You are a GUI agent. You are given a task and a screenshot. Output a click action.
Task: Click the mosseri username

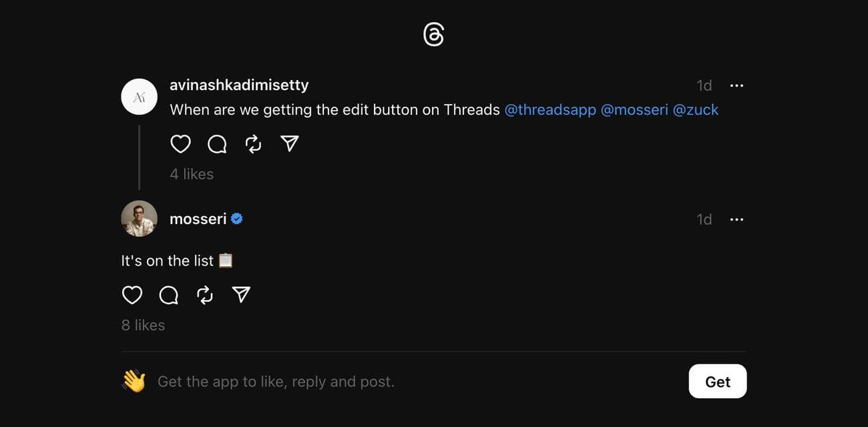click(x=198, y=218)
